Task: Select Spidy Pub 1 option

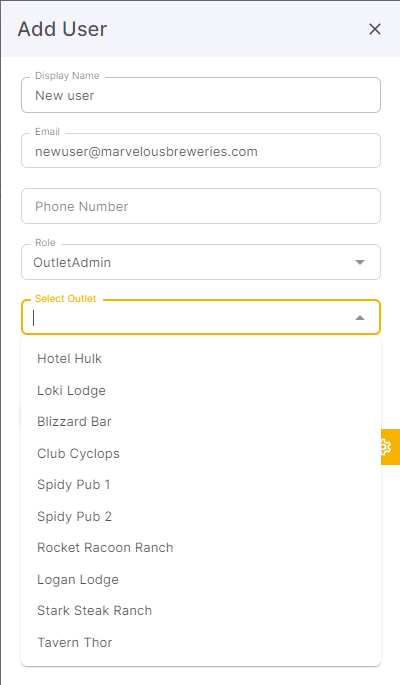Action: [201, 485]
